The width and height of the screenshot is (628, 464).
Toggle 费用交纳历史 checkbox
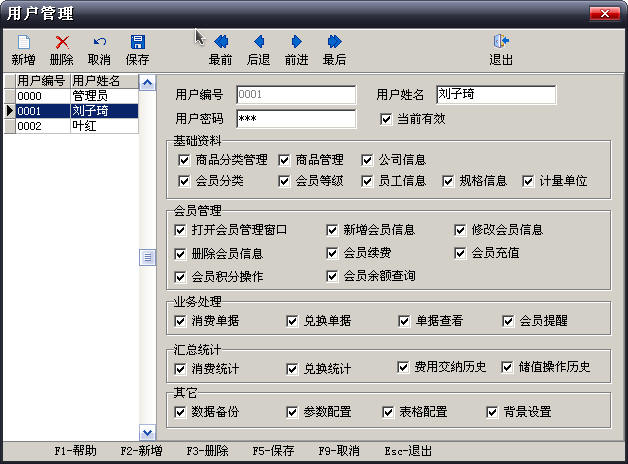tap(403, 367)
